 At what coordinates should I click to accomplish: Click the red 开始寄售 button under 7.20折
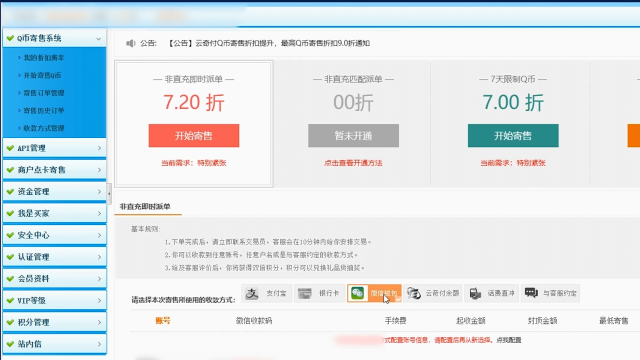[x=194, y=136]
